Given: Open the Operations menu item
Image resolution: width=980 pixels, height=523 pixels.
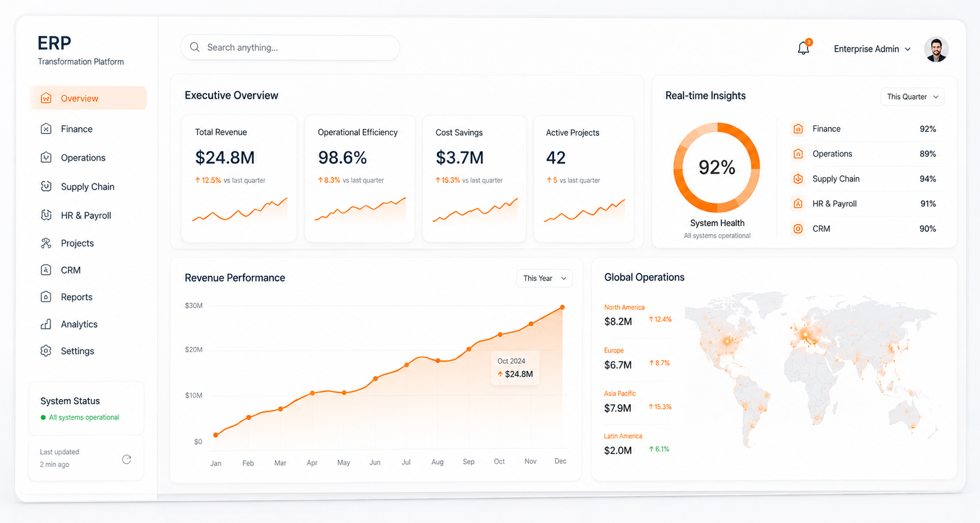Looking at the screenshot, I should click(88, 158).
